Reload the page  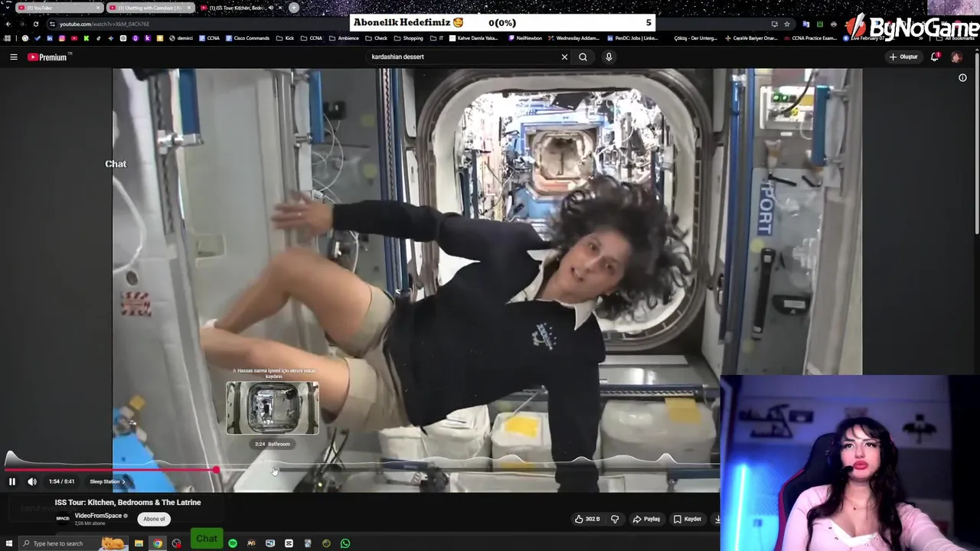click(35, 24)
